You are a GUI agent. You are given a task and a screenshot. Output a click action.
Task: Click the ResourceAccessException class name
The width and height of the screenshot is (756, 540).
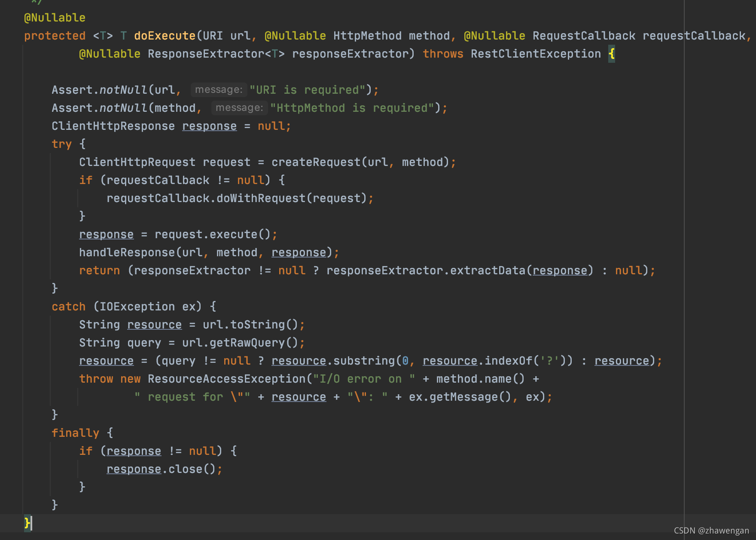pos(226,379)
